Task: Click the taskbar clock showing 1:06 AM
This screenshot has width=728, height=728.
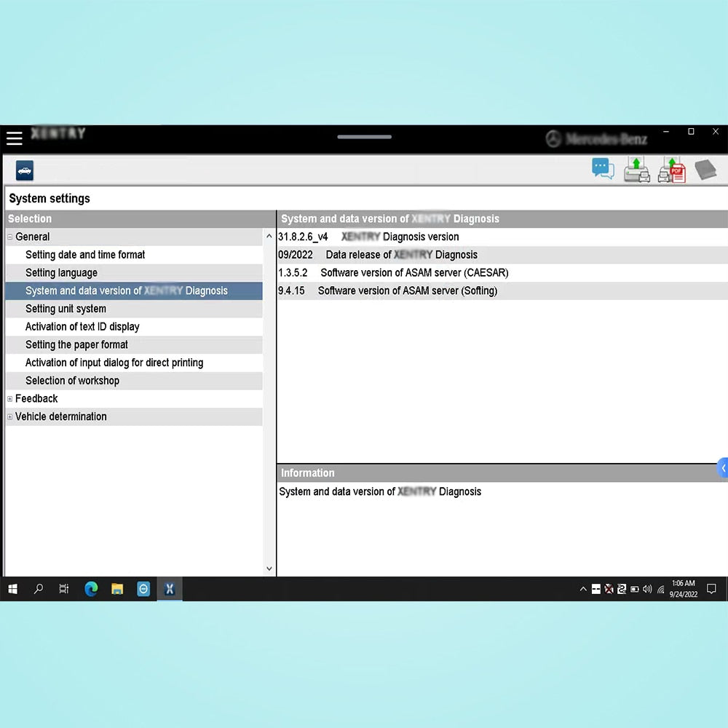Action: tap(684, 589)
